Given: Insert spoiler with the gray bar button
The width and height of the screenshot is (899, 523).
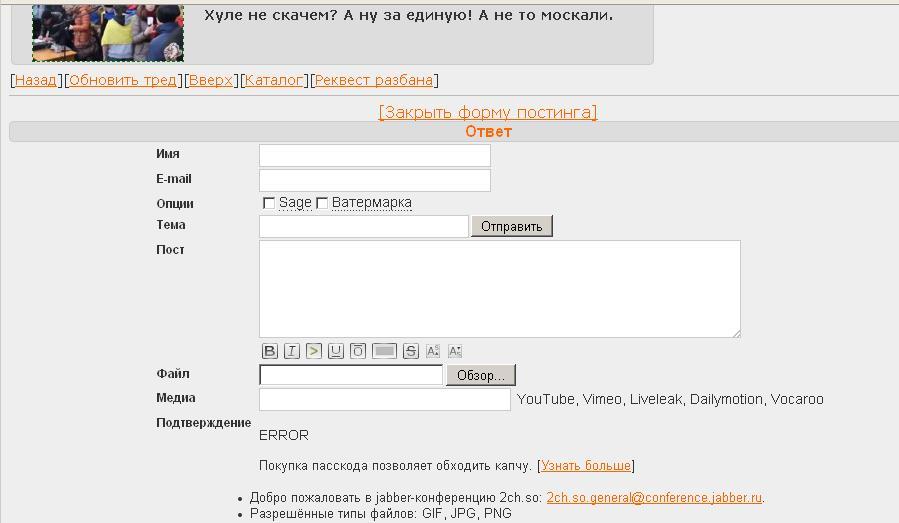Looking at the screenshot, I should coord(384,351).
